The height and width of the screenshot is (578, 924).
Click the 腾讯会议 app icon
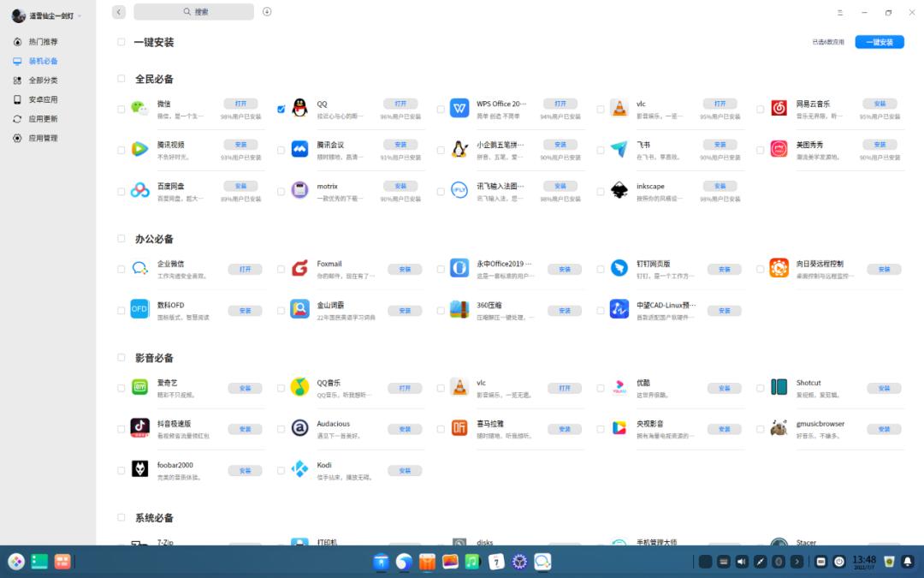pyautogui.click(x=299, y=149)
